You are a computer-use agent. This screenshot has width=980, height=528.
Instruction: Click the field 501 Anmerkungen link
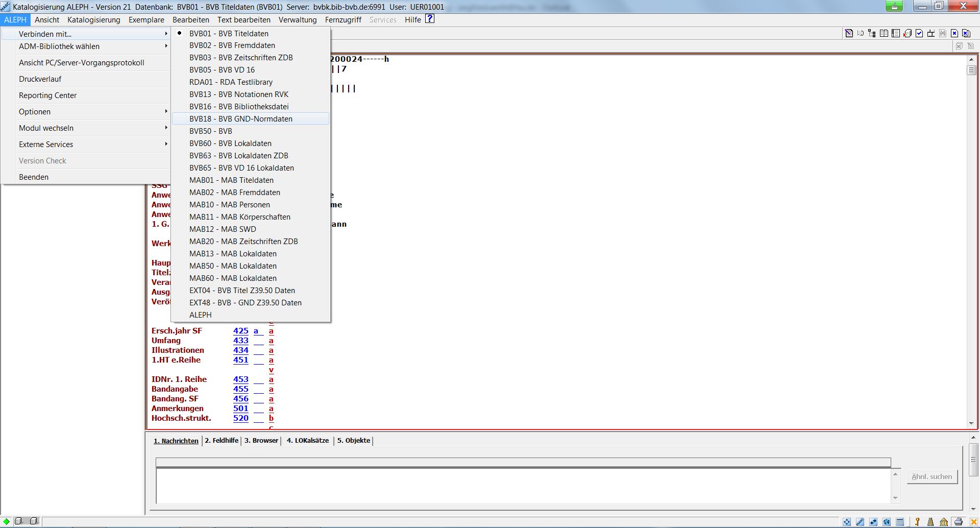click(240, 408)
